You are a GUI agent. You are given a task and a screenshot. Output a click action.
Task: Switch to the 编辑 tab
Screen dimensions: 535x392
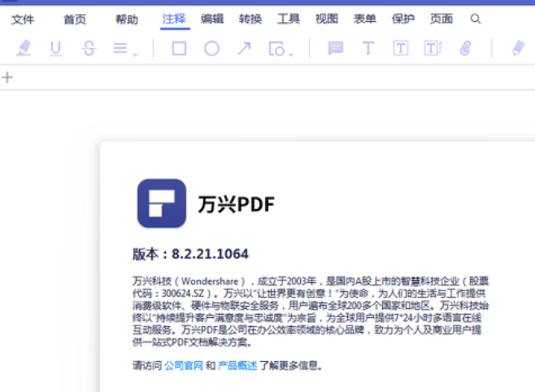(x=212, y=19)
